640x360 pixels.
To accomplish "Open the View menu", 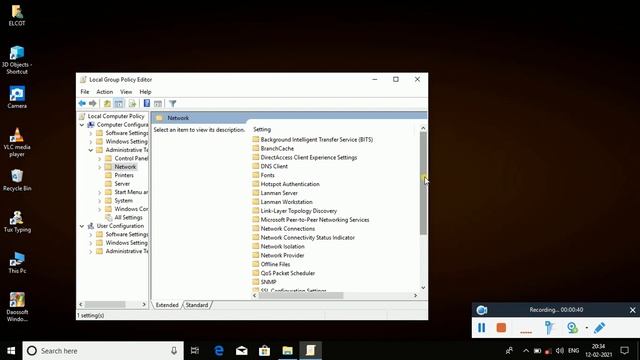I will click(x=126, y=92).
